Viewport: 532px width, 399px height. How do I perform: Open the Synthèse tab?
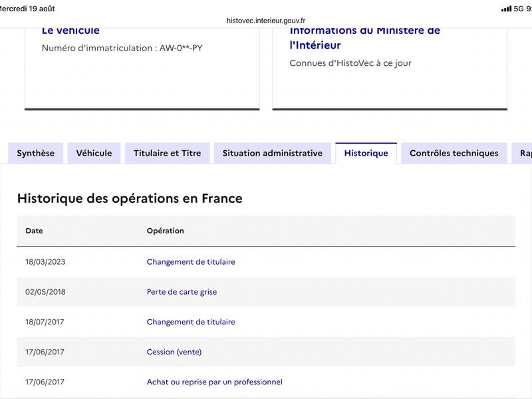tap(36, 154)
